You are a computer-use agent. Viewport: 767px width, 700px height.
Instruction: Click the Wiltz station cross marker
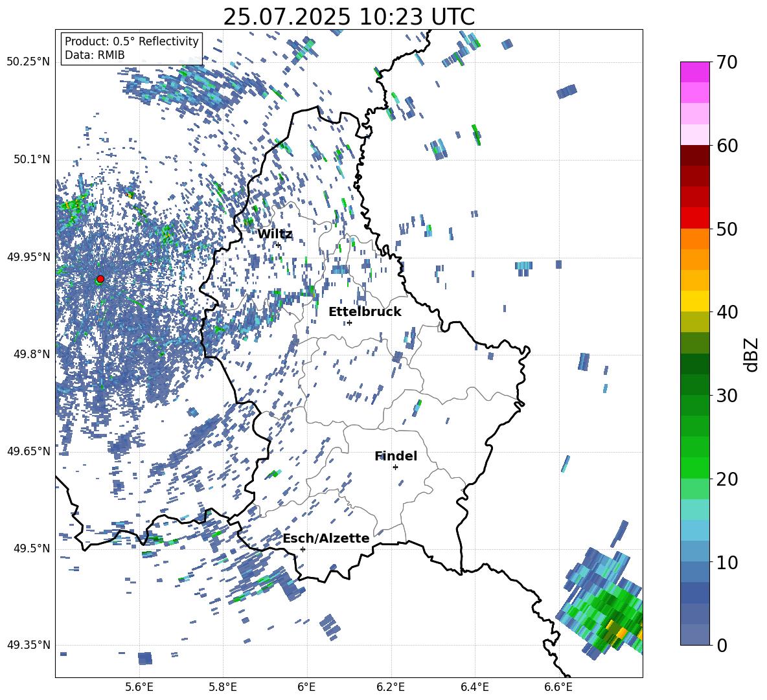point(278,245)
